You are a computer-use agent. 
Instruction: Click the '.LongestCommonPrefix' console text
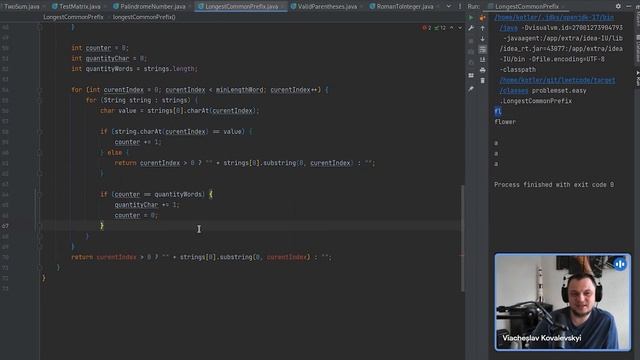tap(536, 101)
